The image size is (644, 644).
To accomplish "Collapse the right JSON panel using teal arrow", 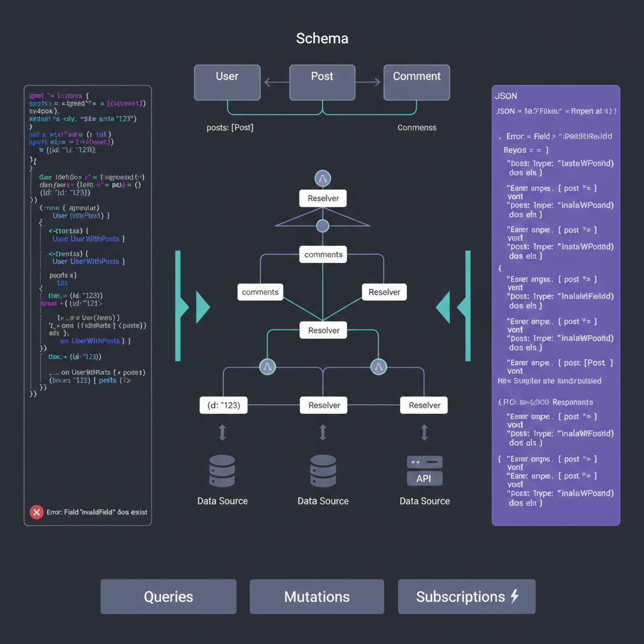I will click(443, 307).
